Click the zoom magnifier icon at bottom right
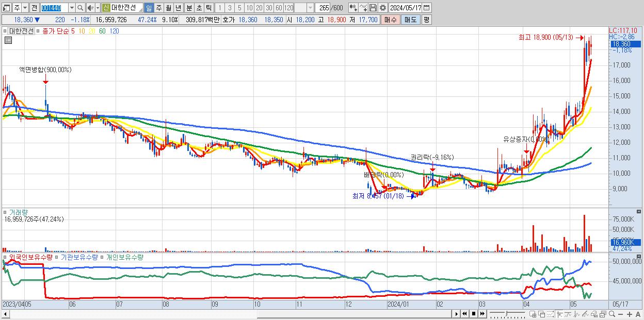This screenshot has height=320, width=644. [612, 314]
